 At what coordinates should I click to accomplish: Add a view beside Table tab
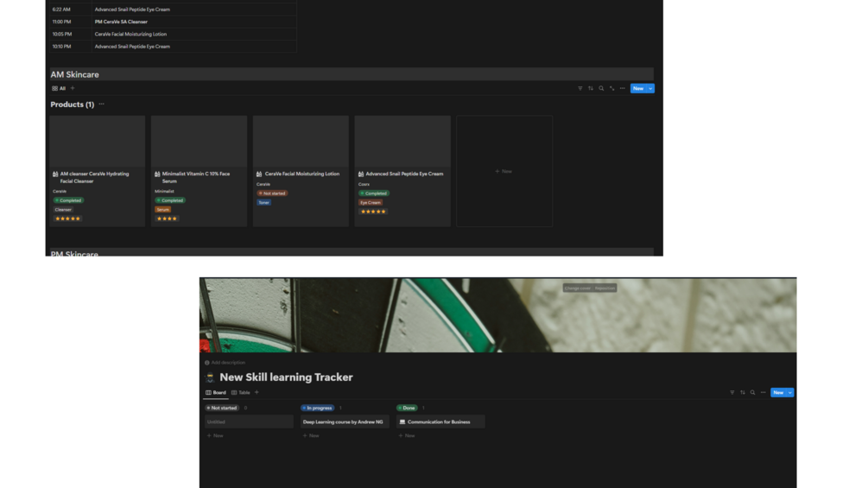coord(257,392)
